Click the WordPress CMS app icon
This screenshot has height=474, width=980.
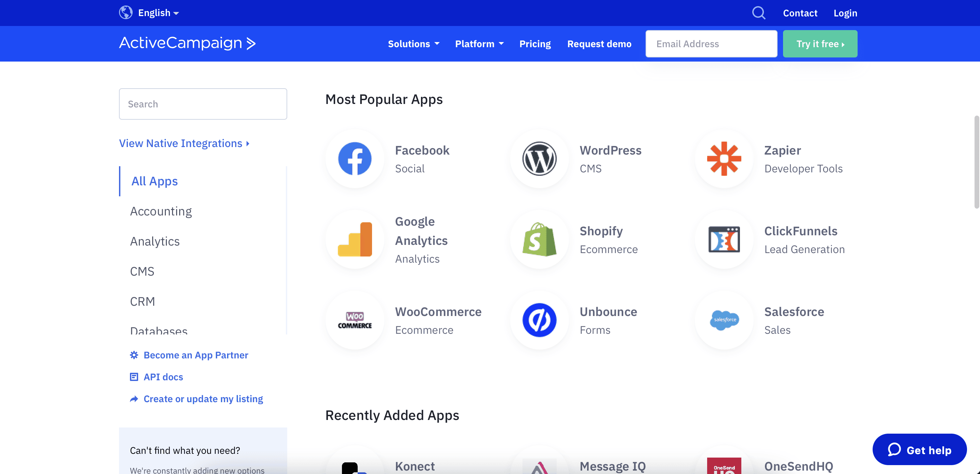(x=539, y=158)
